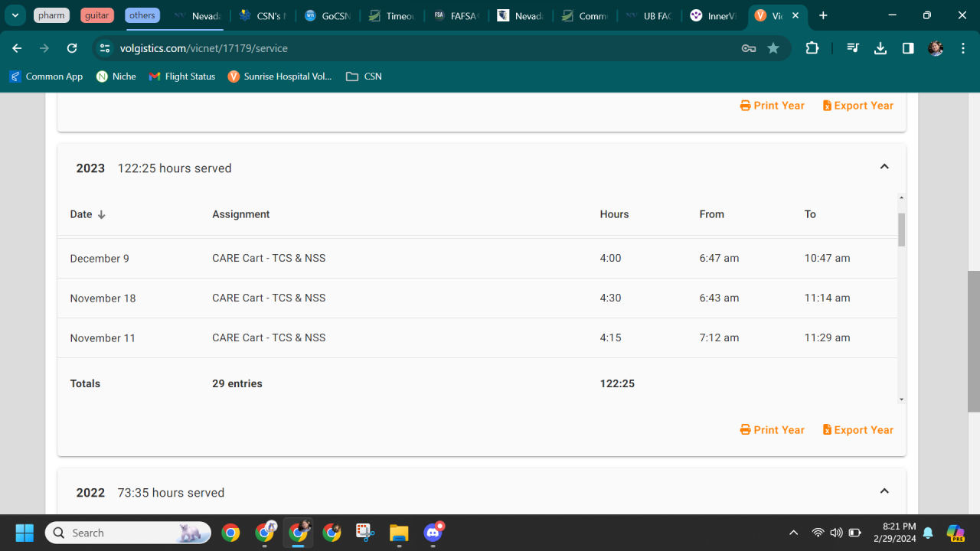
Task: Select the December 9 date cell
Action: 100,259
